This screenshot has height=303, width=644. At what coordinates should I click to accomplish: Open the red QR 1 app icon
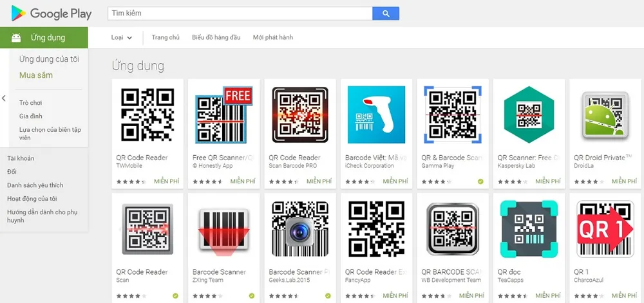pyautogui.click(x=605, y=229)
